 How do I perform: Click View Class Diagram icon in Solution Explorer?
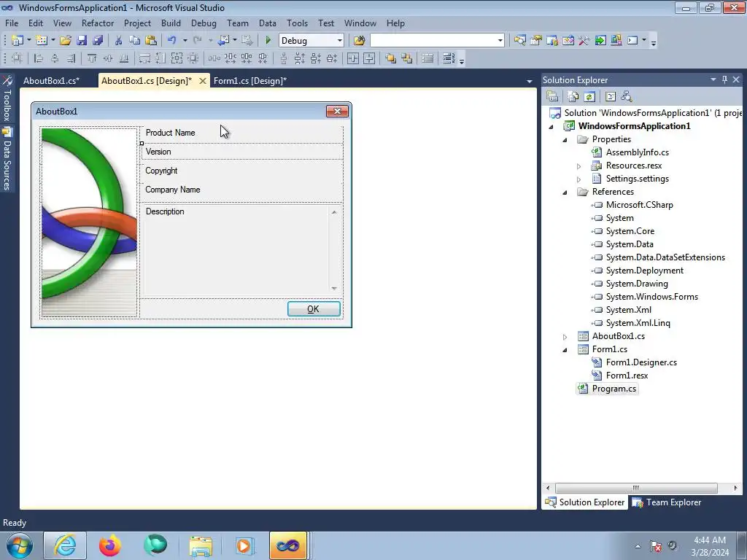pos(627,97)
